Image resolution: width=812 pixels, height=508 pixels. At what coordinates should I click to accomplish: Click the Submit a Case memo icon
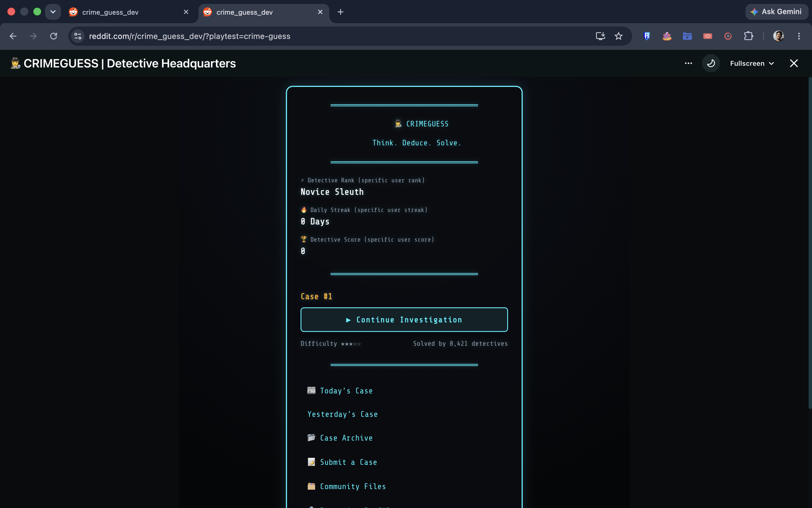311,462
